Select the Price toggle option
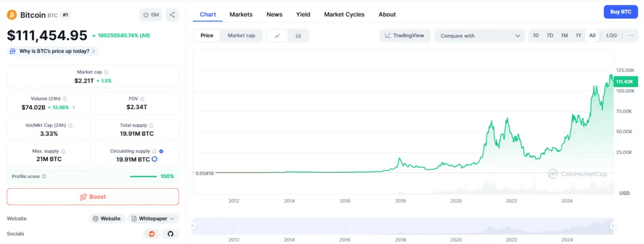The width and height of the screenshot is (644, 244). click(207, 35)
